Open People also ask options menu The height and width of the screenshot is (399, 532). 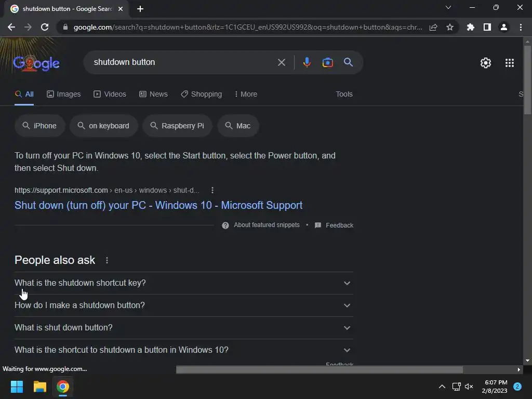click(107, 260)
